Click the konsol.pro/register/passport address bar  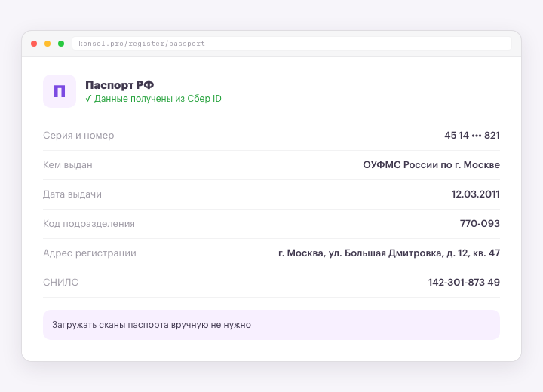coord(292,44)
